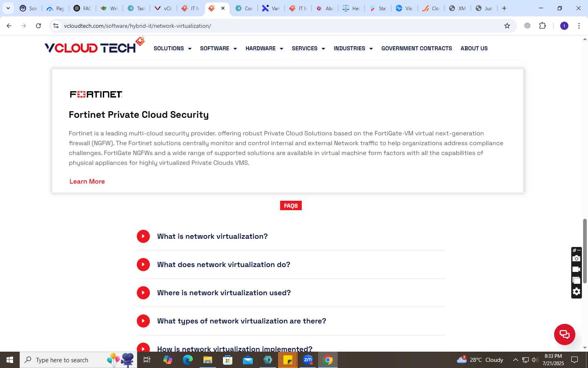Open Chrome extensions puzzle icon
Image resolution: width=588 pixels, height=368 pixels.
pos(542,26)
